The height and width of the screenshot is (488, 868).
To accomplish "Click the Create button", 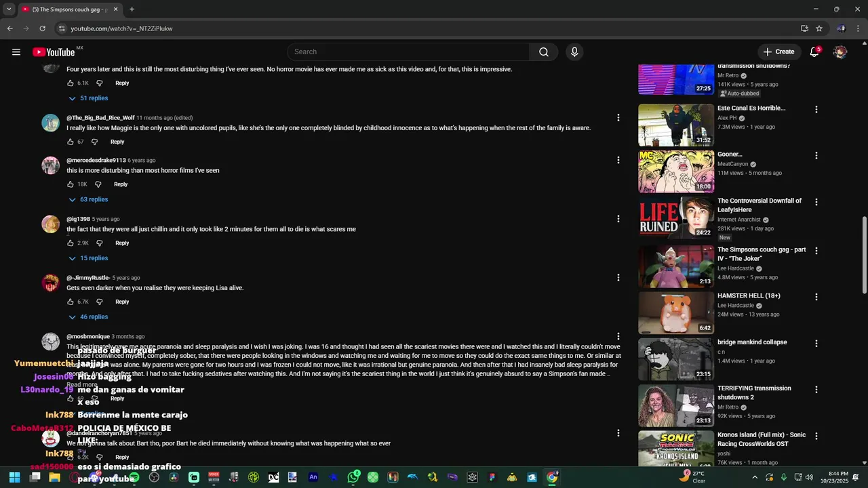I will pos(778,52).
